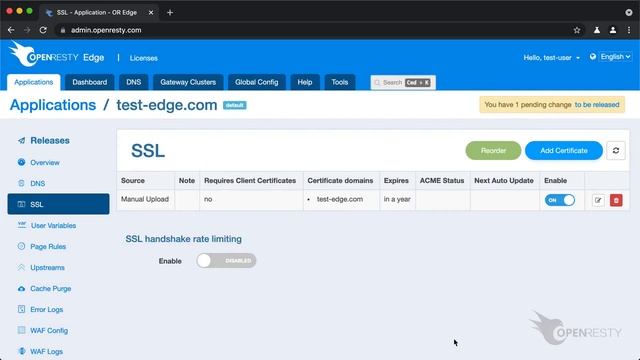Click the DNS sidebar icon

coord(22,183)
